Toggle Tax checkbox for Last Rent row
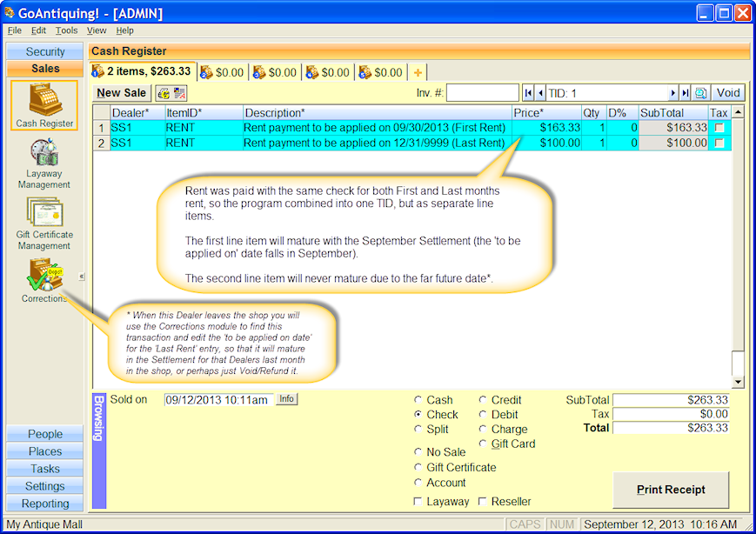This screenshot has width=756, height=534. point(719,144)
